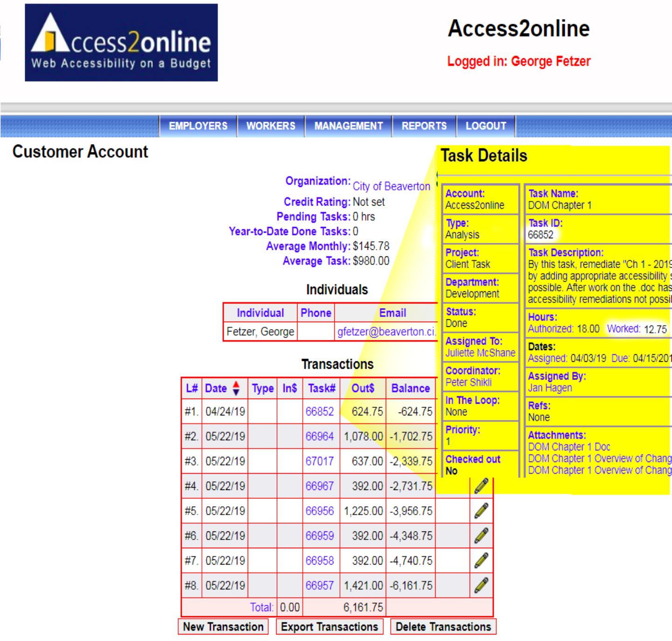
Task: Open the MANAGEMENT menu
Action: tap(348, 126)
